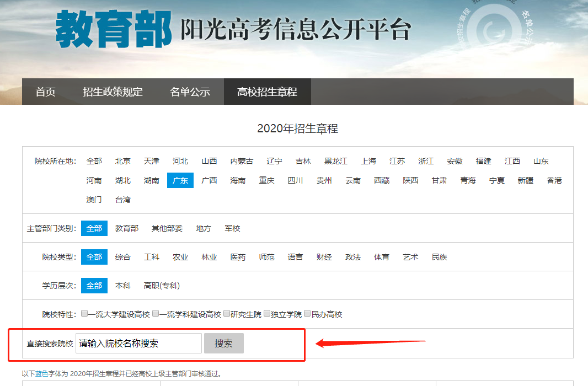588x386 pixels.
Task: Filter education level by 本科
Action: 122,286
